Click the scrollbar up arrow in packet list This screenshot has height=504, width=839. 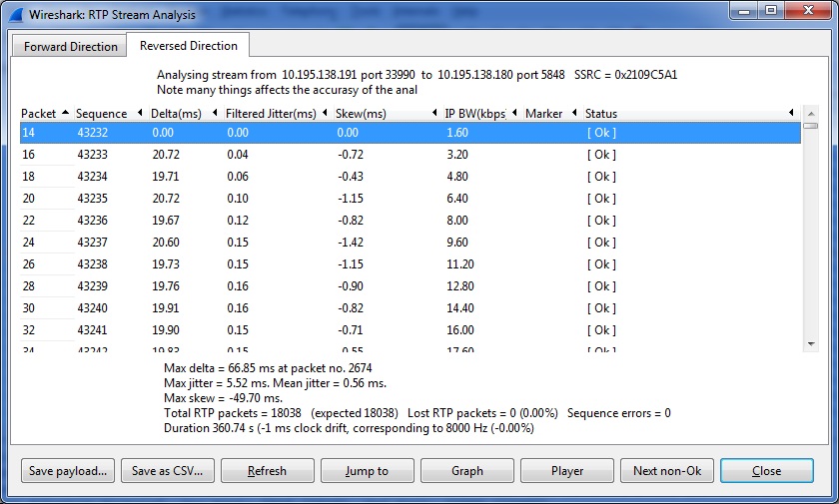(810, 113)
